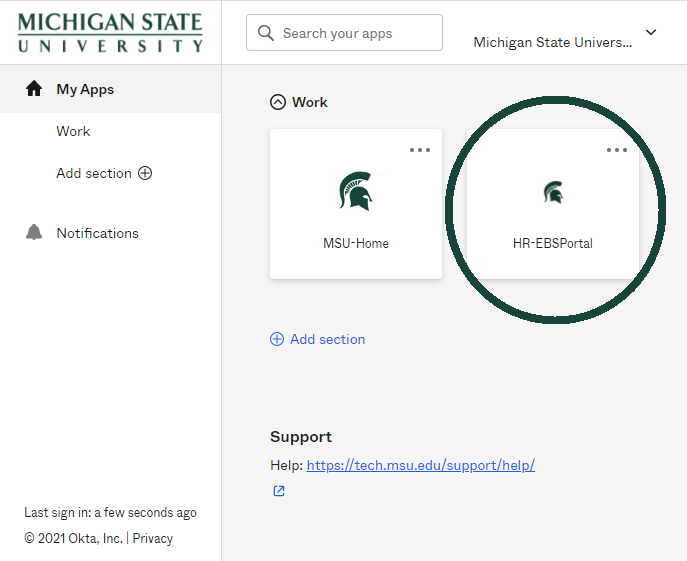Select Work in the left sidebar

73,131
